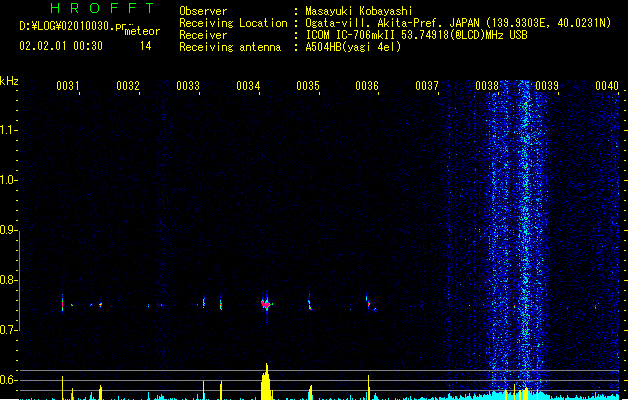This screenshot has width=629, height=400.
Task: Click the meteor count label
Action: pos(142,31)
